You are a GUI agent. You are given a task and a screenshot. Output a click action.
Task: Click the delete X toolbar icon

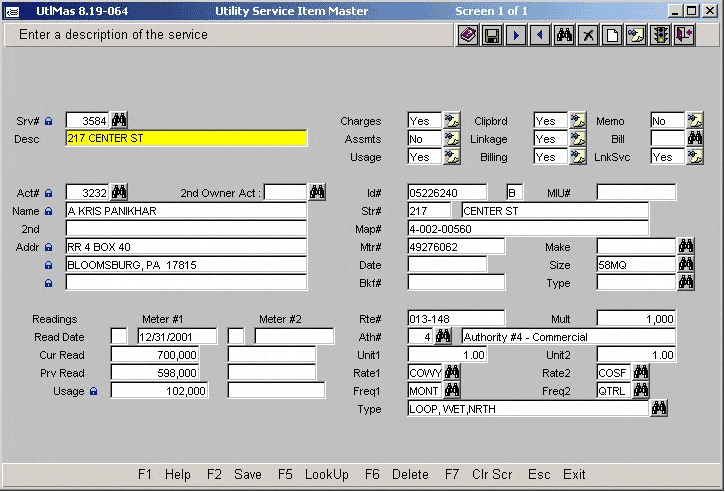589,35
